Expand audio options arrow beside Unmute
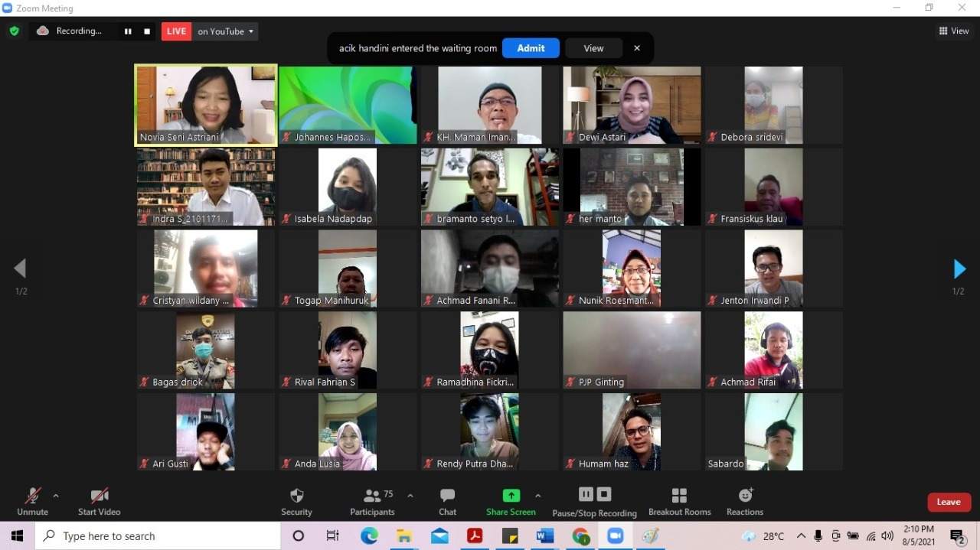 click(x=55, y=496)
